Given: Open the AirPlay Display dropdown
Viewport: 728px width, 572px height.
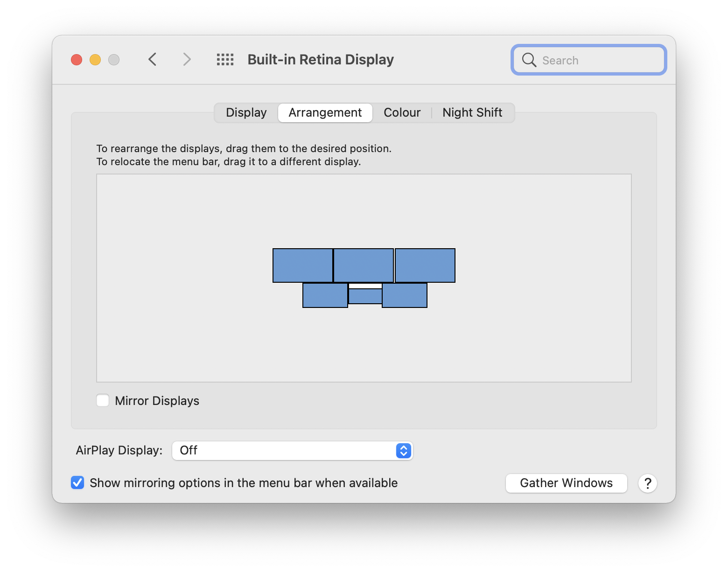Looking at the screenshot, I should [x=293, y=451].
